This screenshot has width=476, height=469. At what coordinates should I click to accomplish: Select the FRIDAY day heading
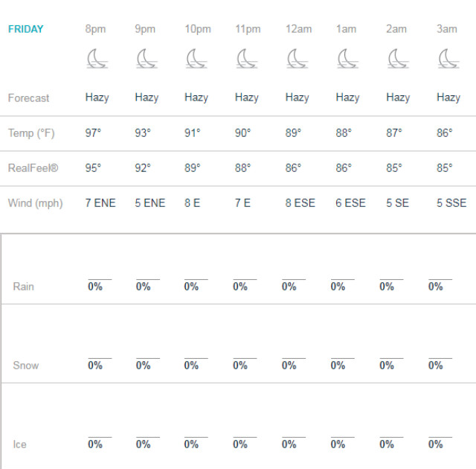(26, 29)
